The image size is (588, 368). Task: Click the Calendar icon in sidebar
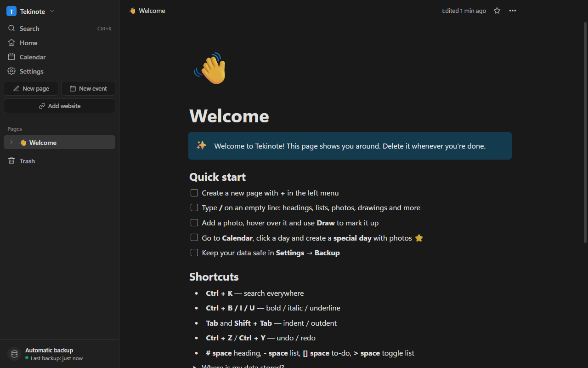click(11, 57)
